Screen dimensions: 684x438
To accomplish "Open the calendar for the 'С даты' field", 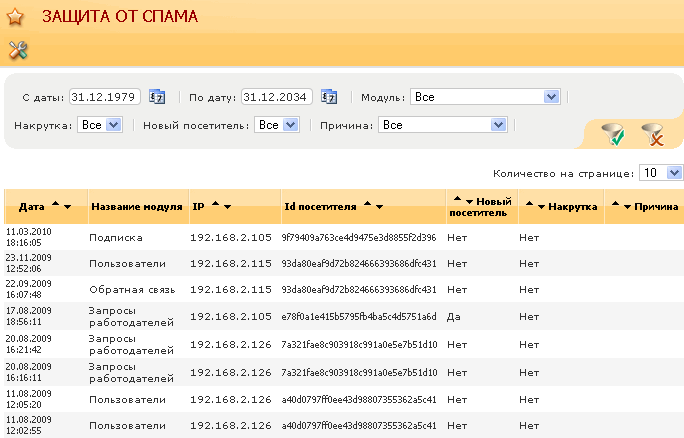I will (157, 97).
